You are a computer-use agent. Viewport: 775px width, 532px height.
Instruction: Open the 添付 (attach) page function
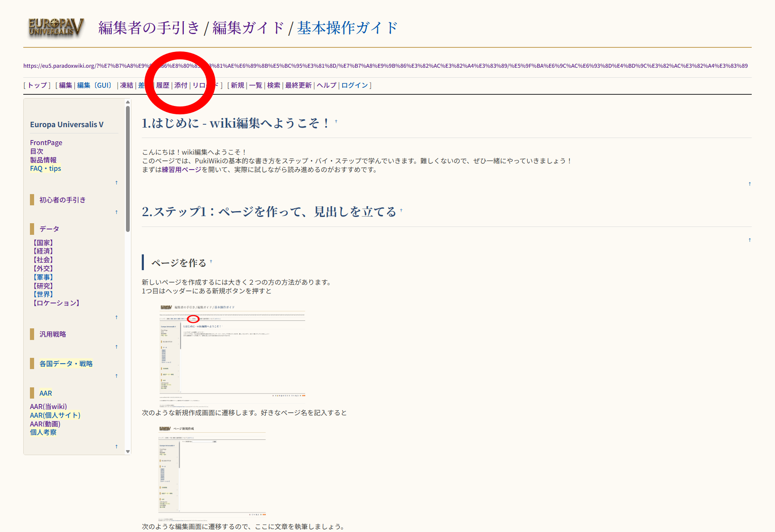[180, 85]
